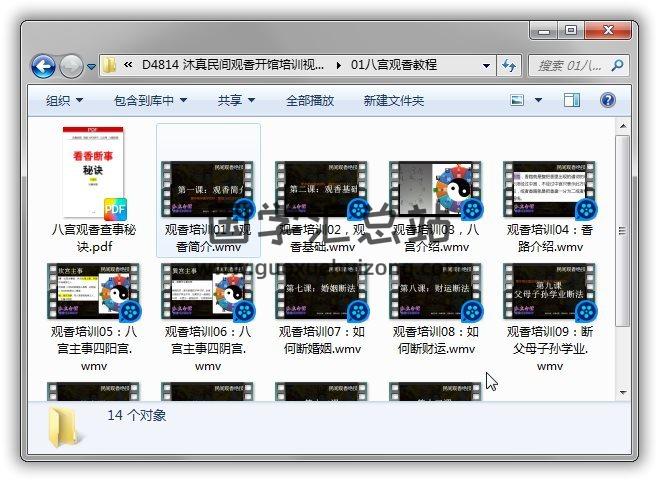Click the vertical scrollbar thumb
This screenshot has height=482, width=659.
[x=623, y=230]
